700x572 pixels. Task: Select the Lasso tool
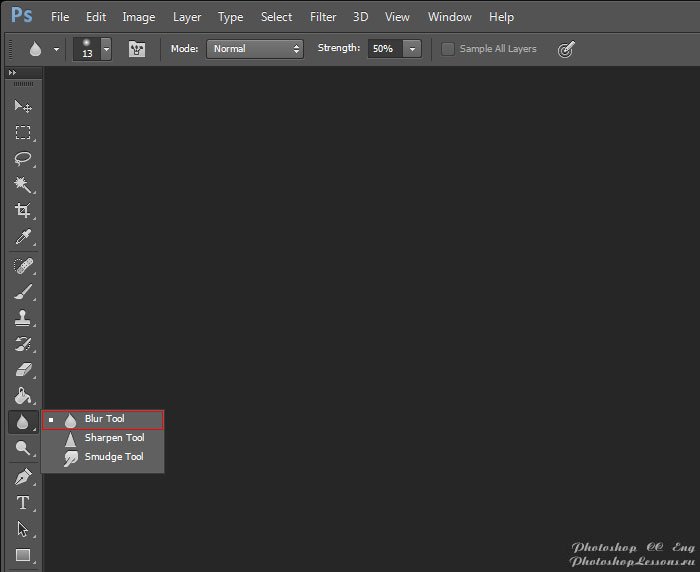[x=22, y=158]
